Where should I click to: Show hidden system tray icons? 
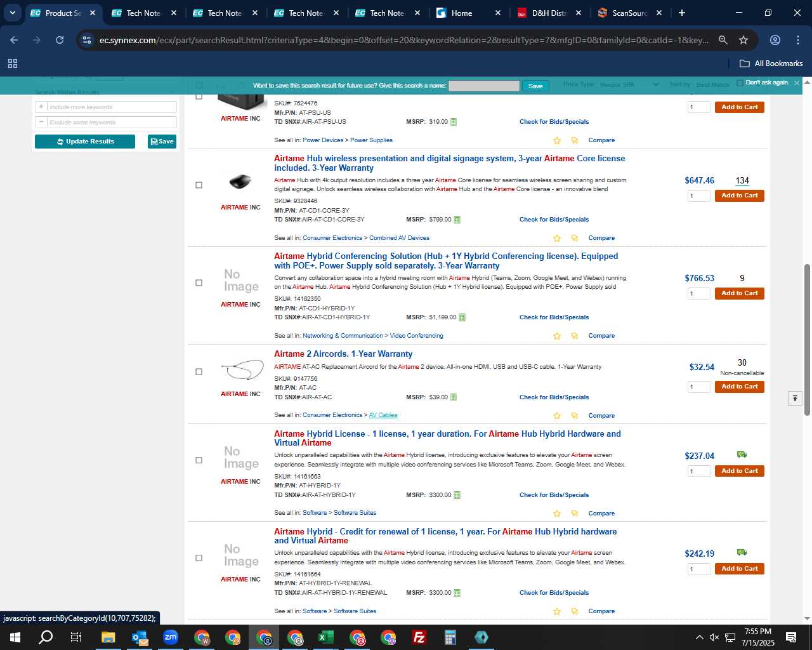pos(699,637)
